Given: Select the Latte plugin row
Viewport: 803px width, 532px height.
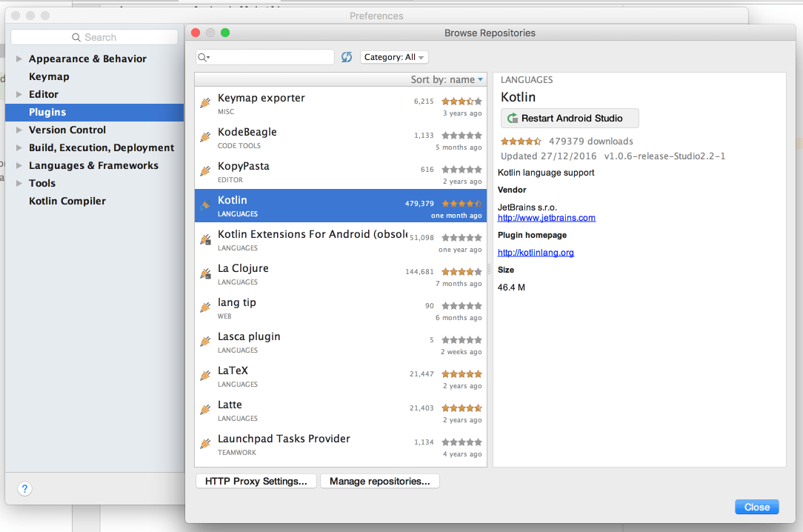Looking at the screenshot, I should (x=341, y=410).
